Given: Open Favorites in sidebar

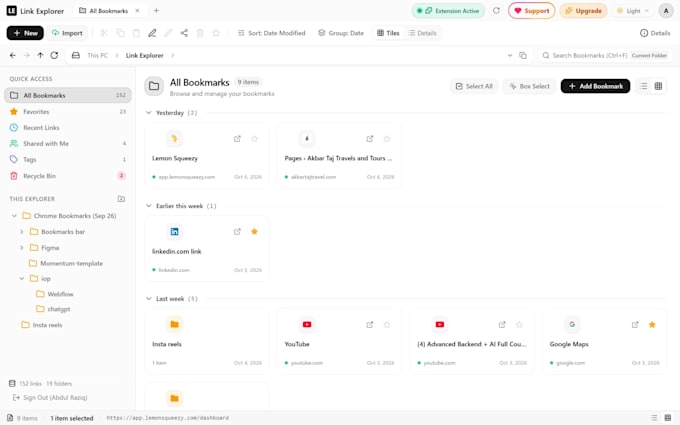Looking at the screenshot, I should (68, 111).
